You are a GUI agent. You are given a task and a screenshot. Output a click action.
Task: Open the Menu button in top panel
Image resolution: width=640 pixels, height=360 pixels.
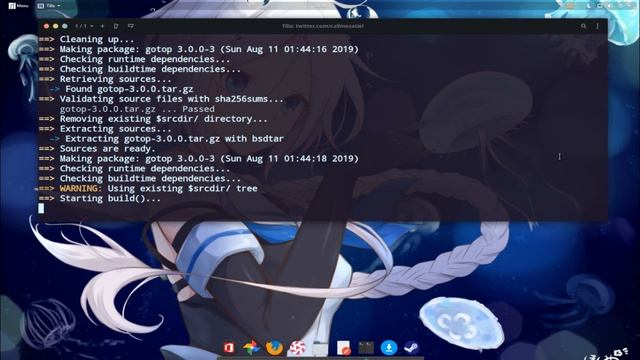[x=18, y=6]
